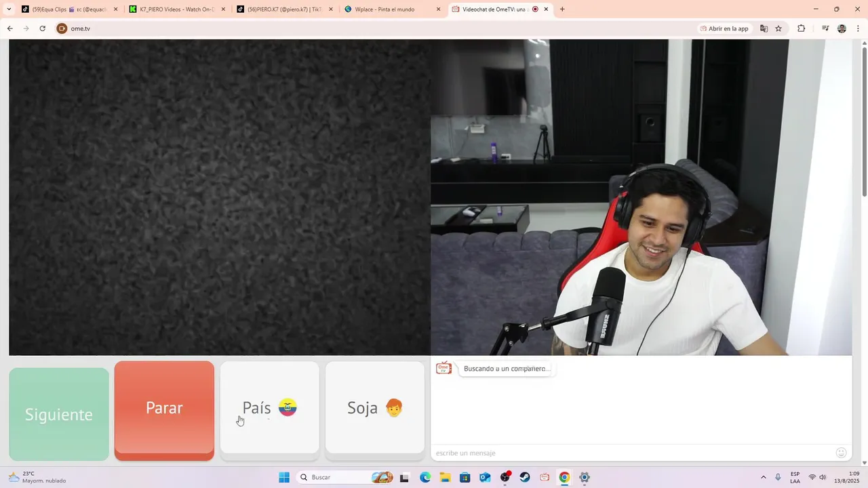This screenshot has width=868, height=488.
Task: Open Wi-Fi network tray icon
Action: pyautogui.click(x=812, y=477)
